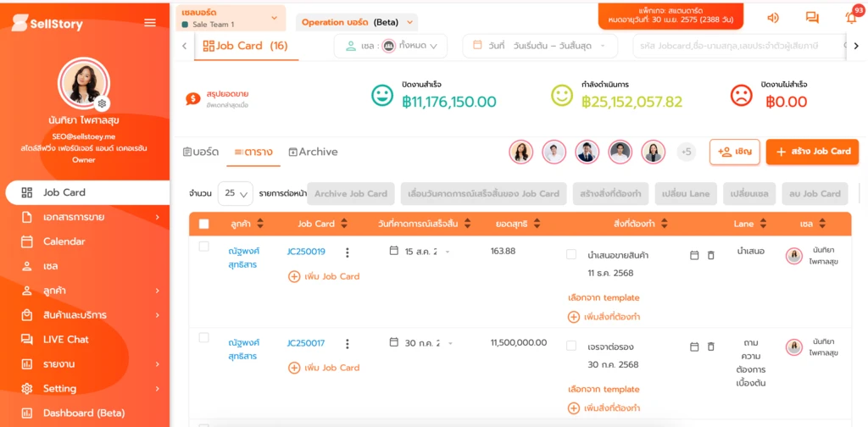Image resolution: width=868 pixels, height=427 pixels.
Task: Delete the เจรจาต่อรอง task via trash icon
Action: (711, 347)
